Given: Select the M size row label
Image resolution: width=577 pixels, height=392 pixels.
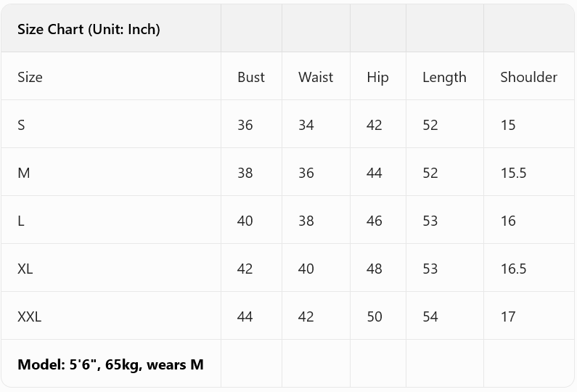Looking at the screenshot, I should [x=24, y=173].
